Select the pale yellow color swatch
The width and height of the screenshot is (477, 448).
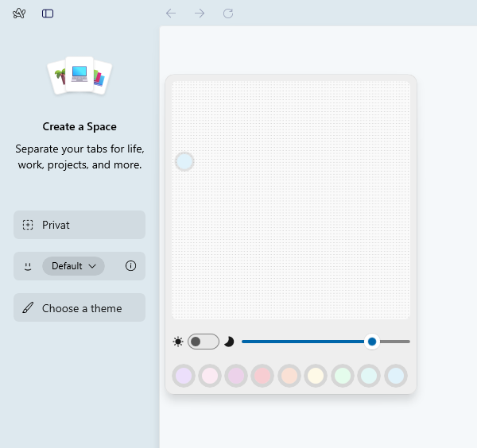pos(316,376)
